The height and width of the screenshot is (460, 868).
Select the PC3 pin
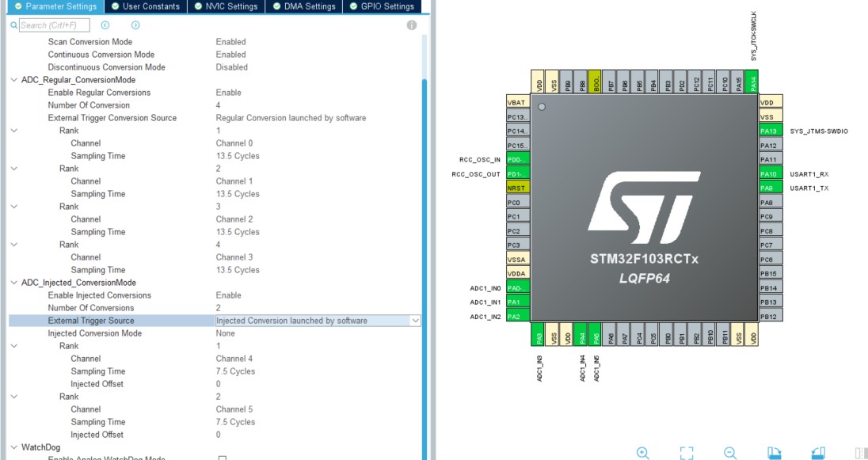(518, 245)
